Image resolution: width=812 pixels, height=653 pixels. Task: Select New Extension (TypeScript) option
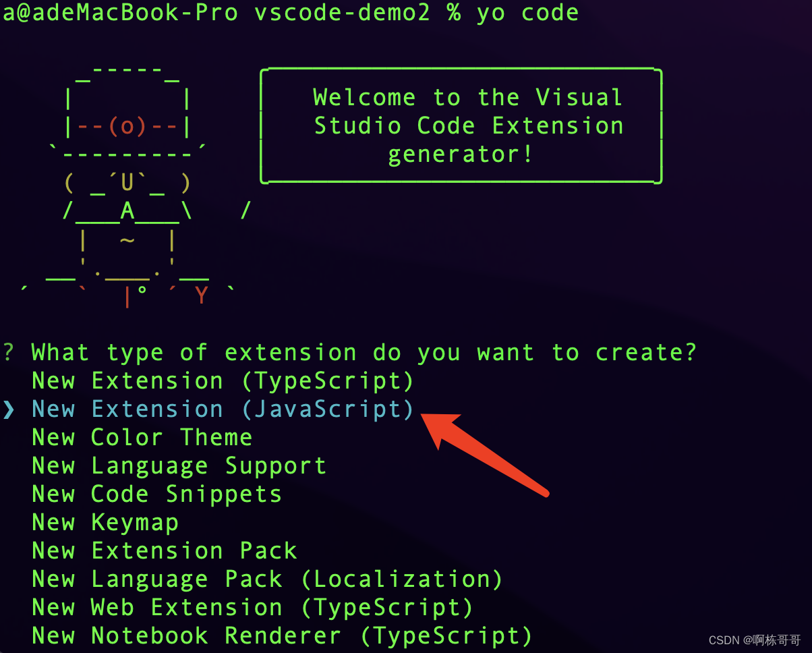[x=223, y=381]
